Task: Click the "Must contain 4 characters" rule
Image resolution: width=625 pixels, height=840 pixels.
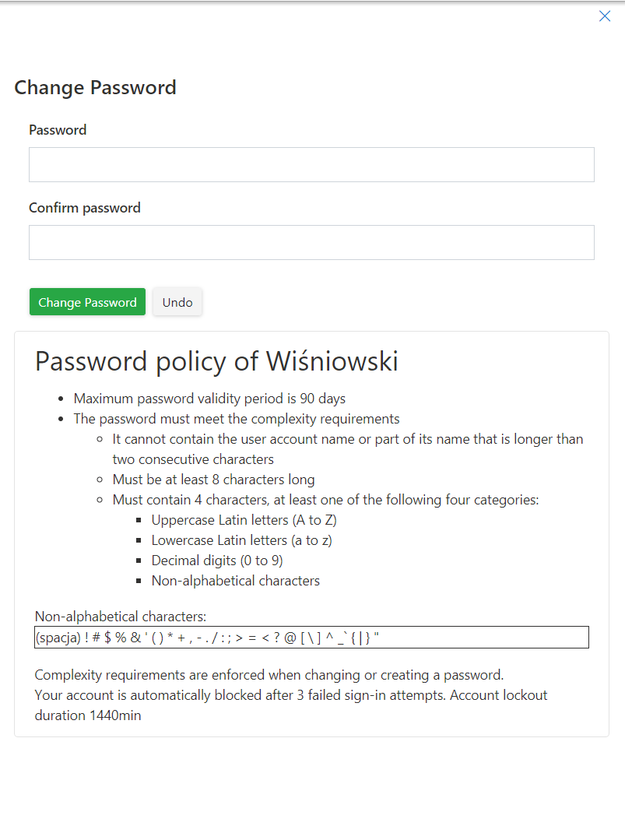Action: pyautogui.click(x=325, y=500)
